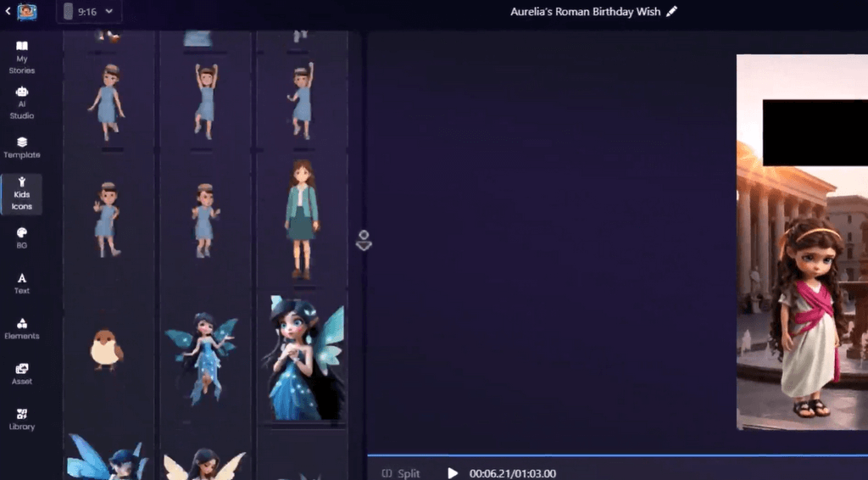Switch to Template section
This screenshot has width=868, height=480.
coord(21,148)
